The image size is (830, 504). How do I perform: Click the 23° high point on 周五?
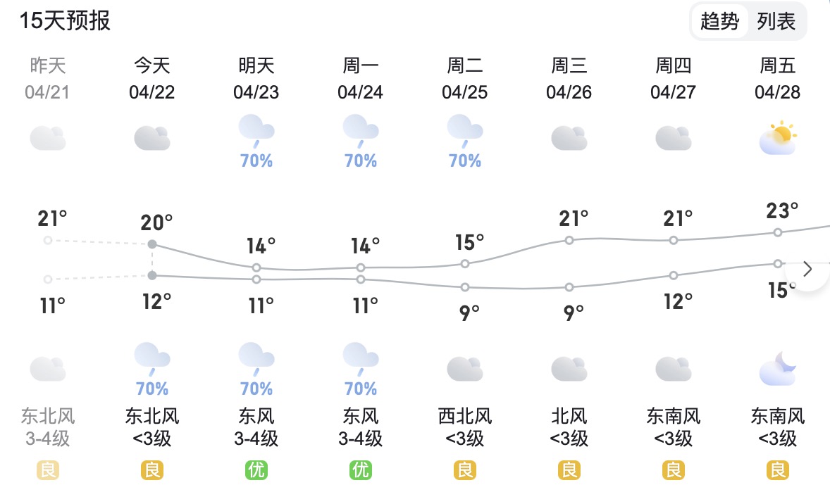pos(778,232)
